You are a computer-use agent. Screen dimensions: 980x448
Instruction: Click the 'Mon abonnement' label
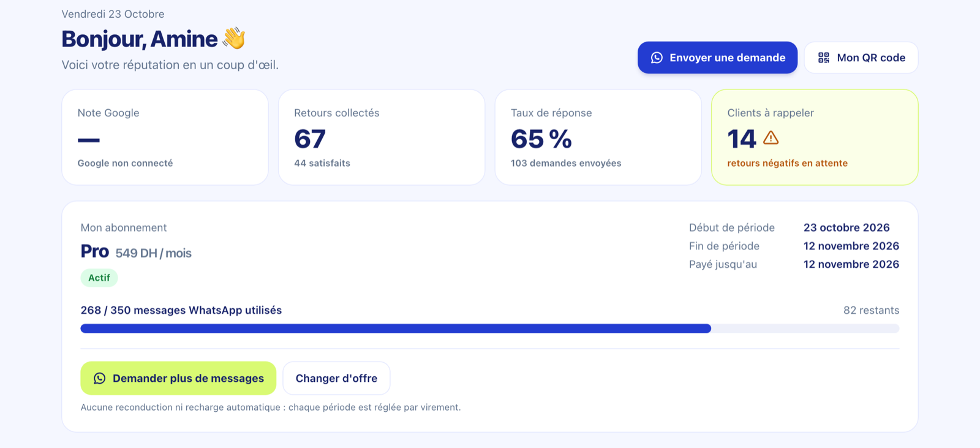point(124,227)
